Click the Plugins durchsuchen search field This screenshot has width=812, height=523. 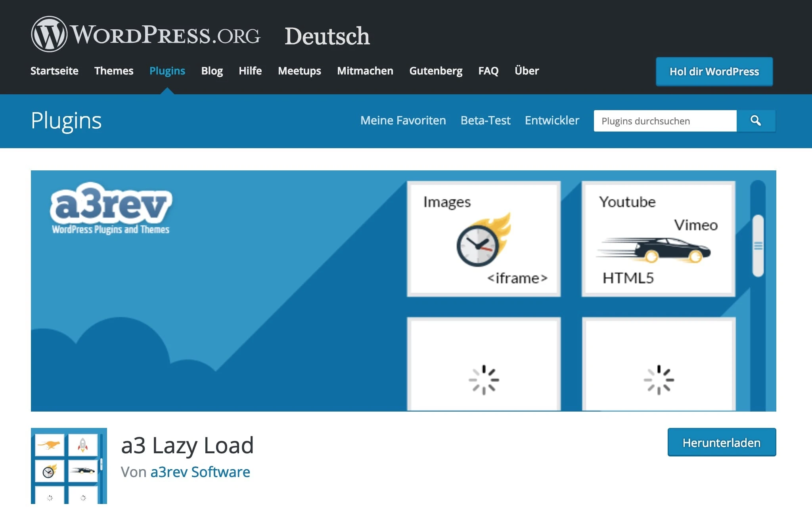point(665,121)
